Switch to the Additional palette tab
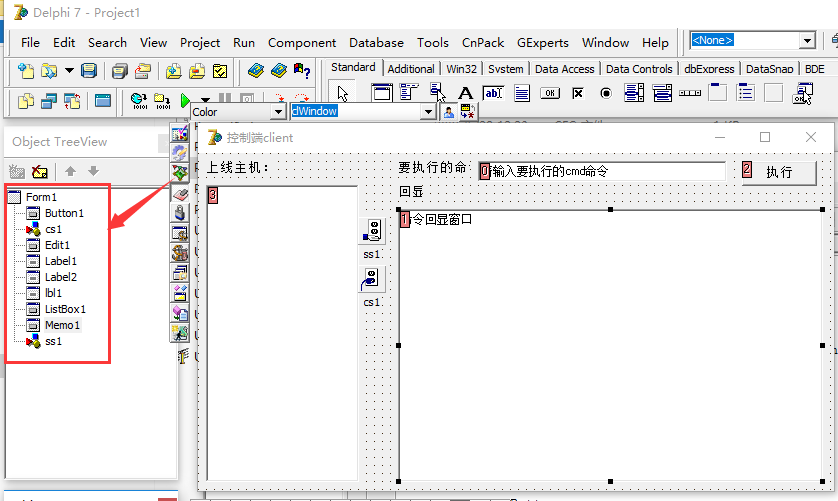Image resolution: width=838 pixels, height=501 pixels. pos(411,69)
